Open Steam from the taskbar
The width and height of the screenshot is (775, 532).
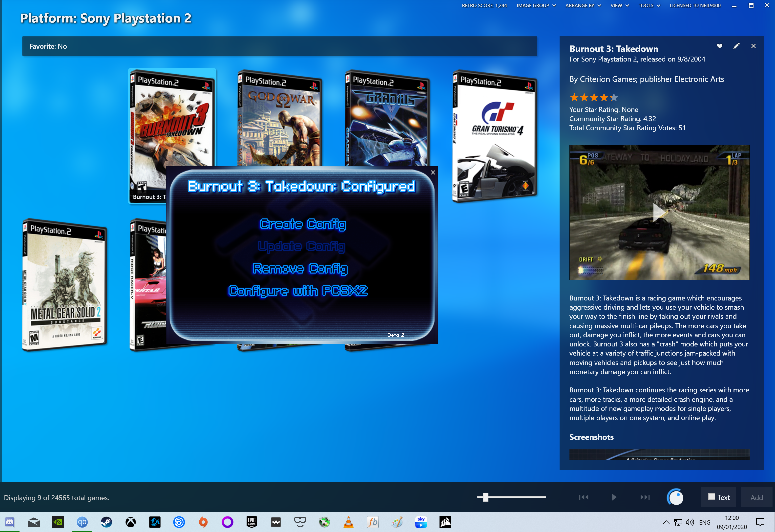(106, 522)
